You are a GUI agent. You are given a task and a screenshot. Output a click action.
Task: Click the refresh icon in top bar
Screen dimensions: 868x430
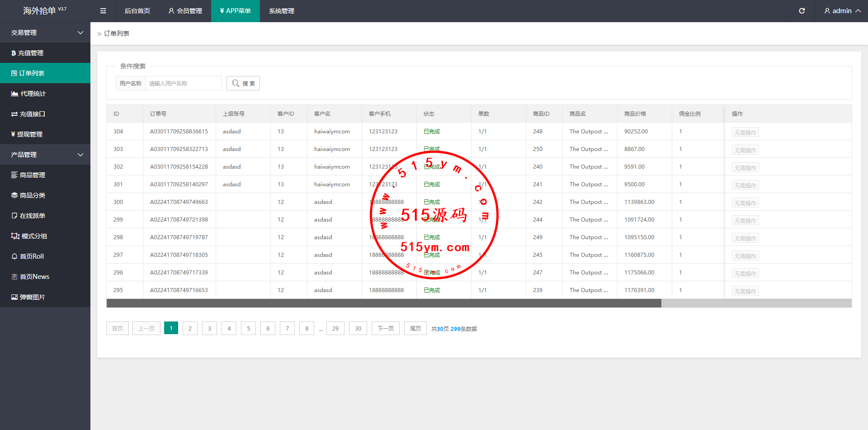tap(802, 11)
